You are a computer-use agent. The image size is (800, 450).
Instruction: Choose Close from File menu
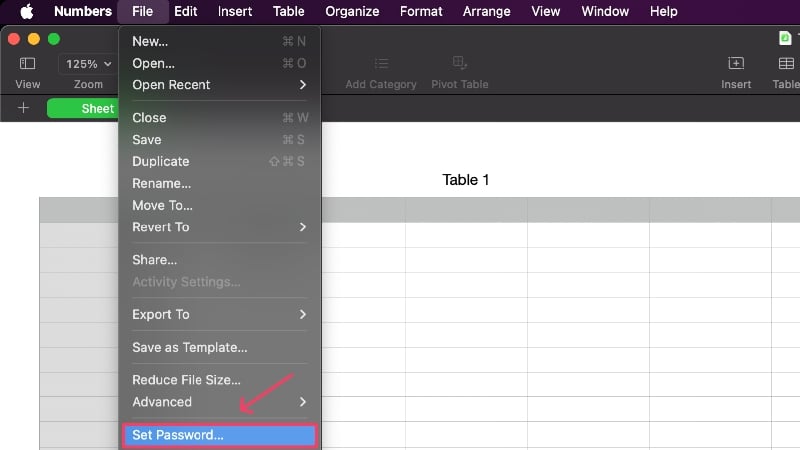(x=219, y=118)
